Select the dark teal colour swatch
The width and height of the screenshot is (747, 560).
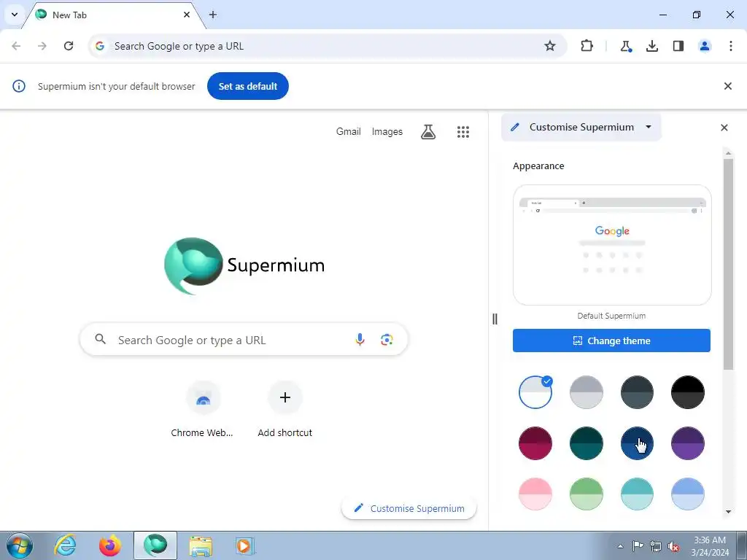pyautogui.click(x=587, y=443)
